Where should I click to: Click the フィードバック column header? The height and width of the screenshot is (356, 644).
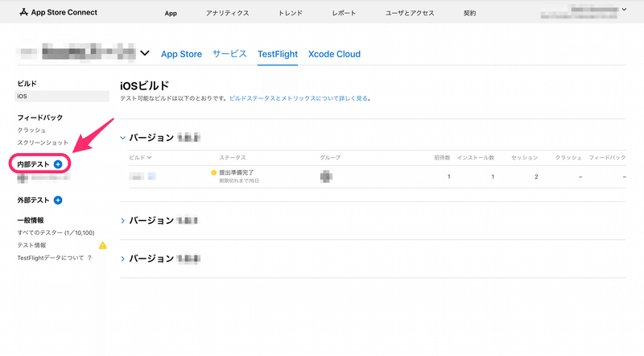pos(607,157)
